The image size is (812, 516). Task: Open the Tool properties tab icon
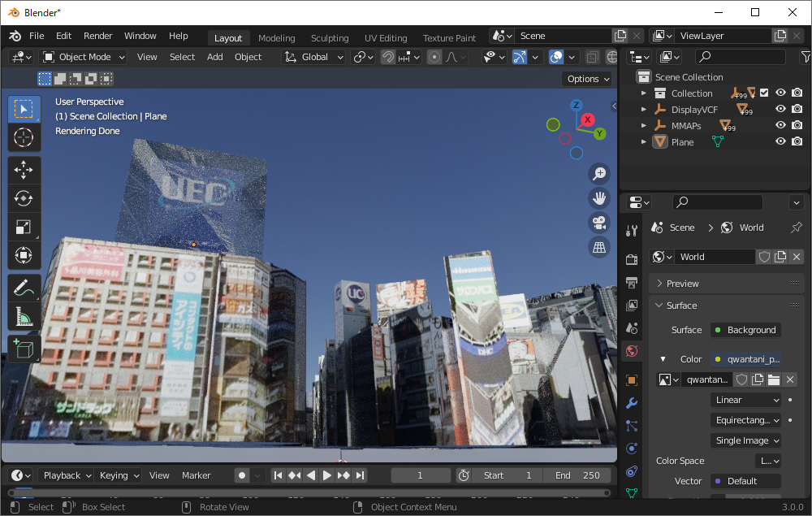pos(632,231)
